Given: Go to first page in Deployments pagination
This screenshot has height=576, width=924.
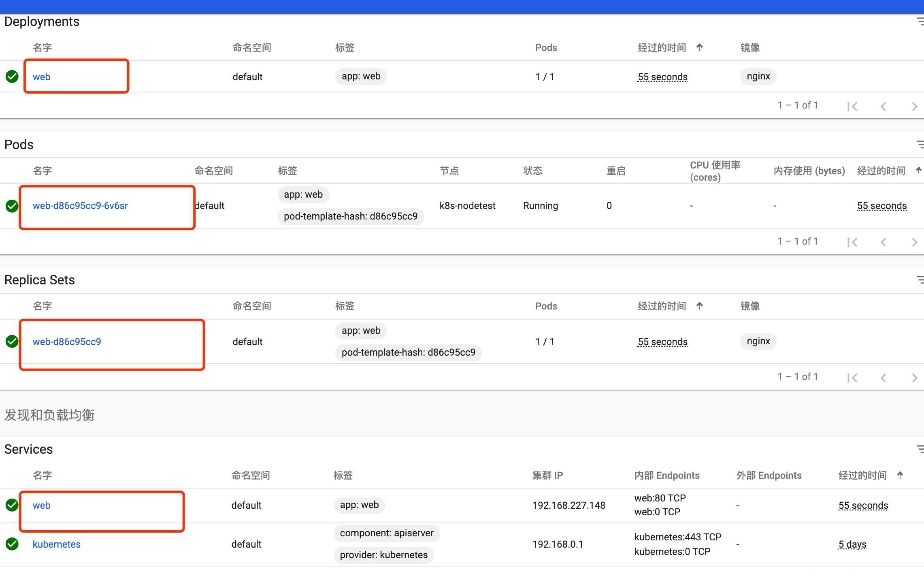Looking at the screenshot, I should pos(852,107).
